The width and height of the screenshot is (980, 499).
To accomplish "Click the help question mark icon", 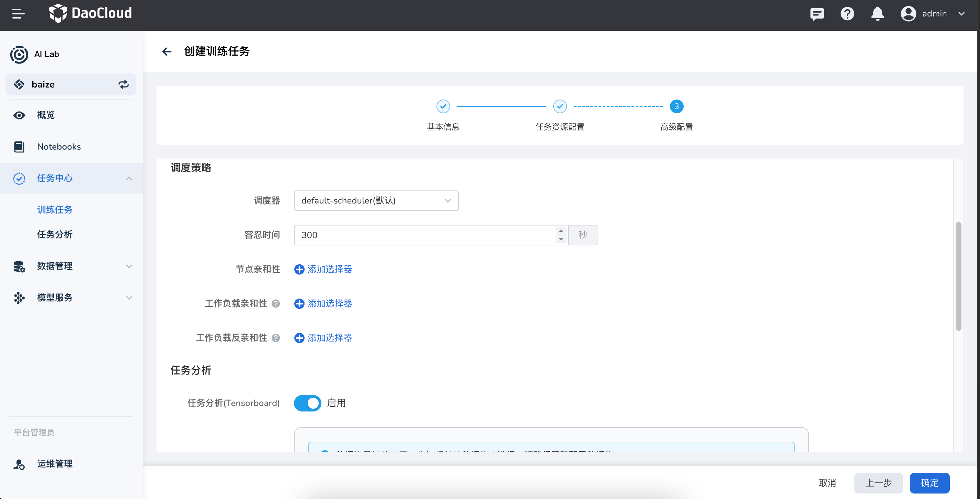I will click(847, 14).
